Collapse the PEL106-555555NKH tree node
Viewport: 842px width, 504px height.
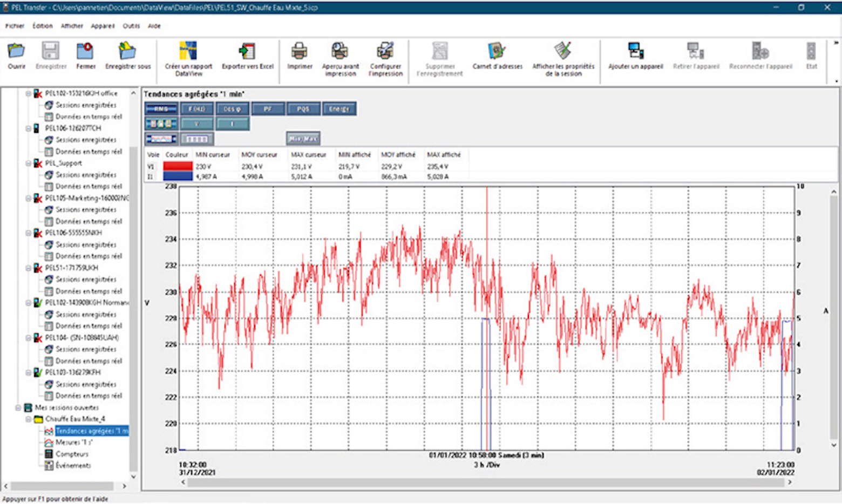tap(28, 233)
